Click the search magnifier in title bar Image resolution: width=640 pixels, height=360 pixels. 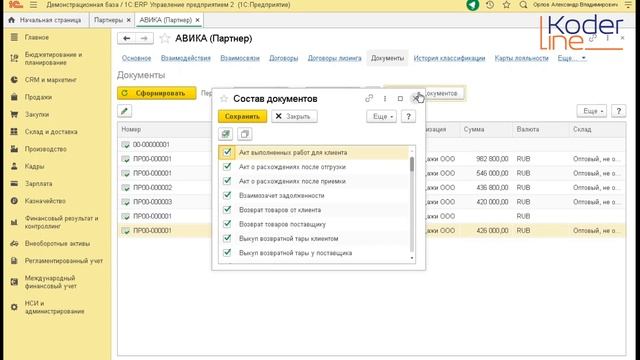(523, 5)
